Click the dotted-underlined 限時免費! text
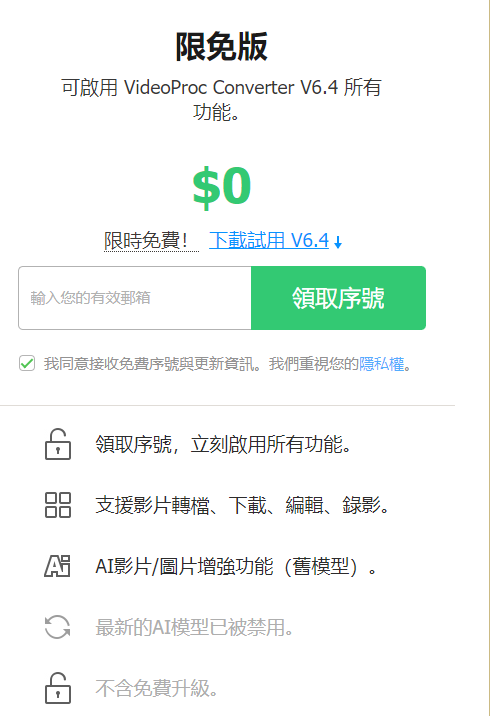The image size is (490, 716). click(145, 241)
